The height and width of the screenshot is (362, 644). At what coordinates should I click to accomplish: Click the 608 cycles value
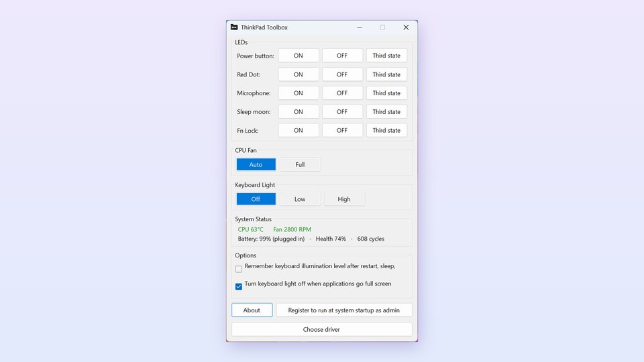point(370,239)
